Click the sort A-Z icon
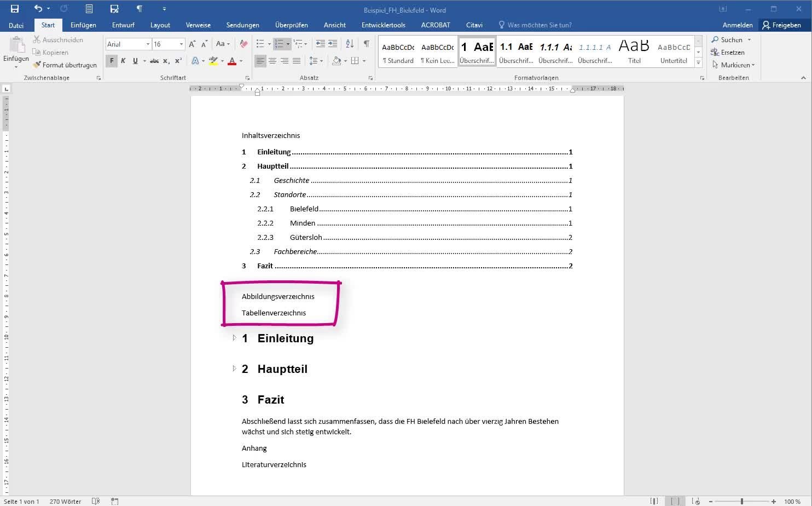The image size is (812, 506). (x=350, y=44)
